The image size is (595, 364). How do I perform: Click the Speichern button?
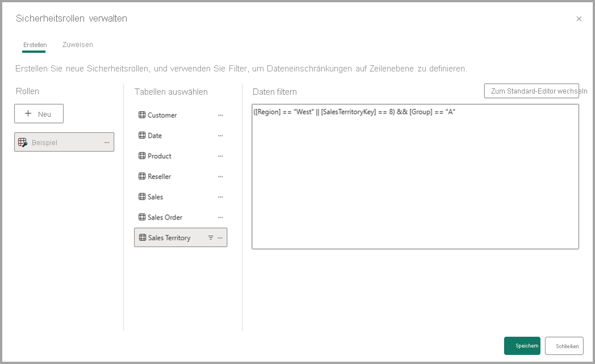522,346
